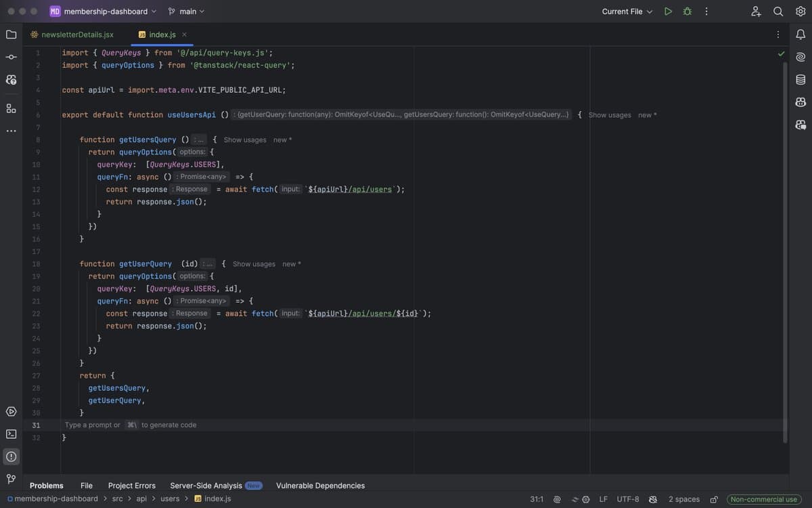Open Search Everywhere magnifier
Viewport: 812px width, 508px height.
pos(778,12)
